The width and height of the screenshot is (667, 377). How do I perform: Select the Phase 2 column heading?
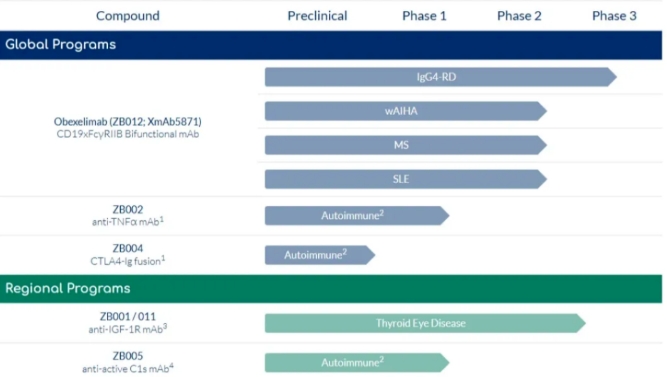tap(519, 16)
